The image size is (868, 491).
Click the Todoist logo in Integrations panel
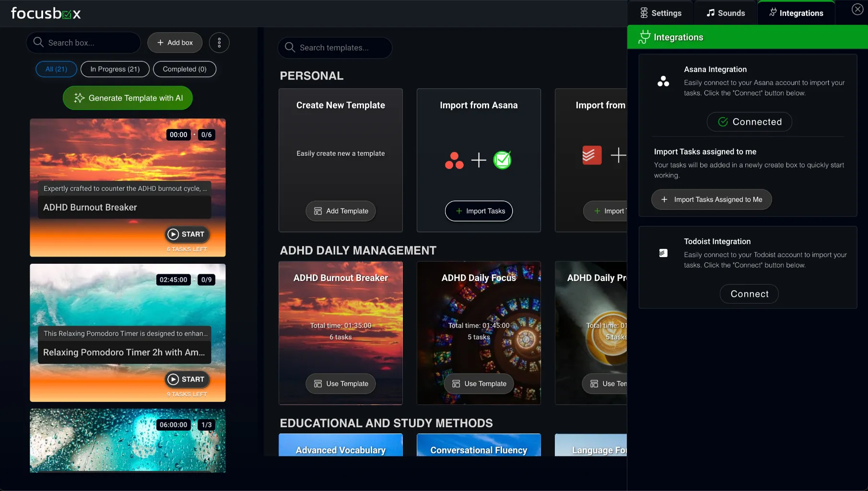663,253
